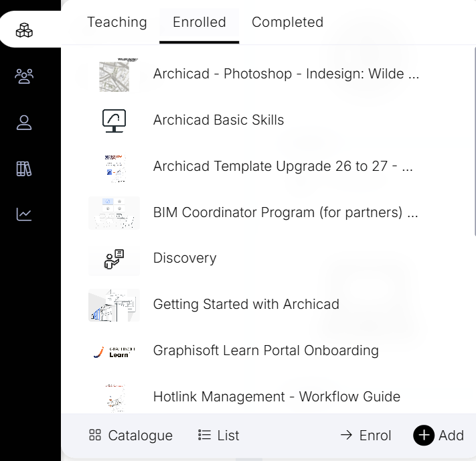Open the courses cube icon in sidebar
476x461 pixels.
click(24, 30)
